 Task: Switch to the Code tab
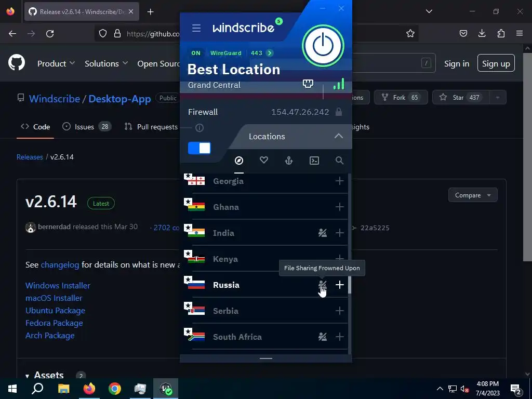(35, 127)
